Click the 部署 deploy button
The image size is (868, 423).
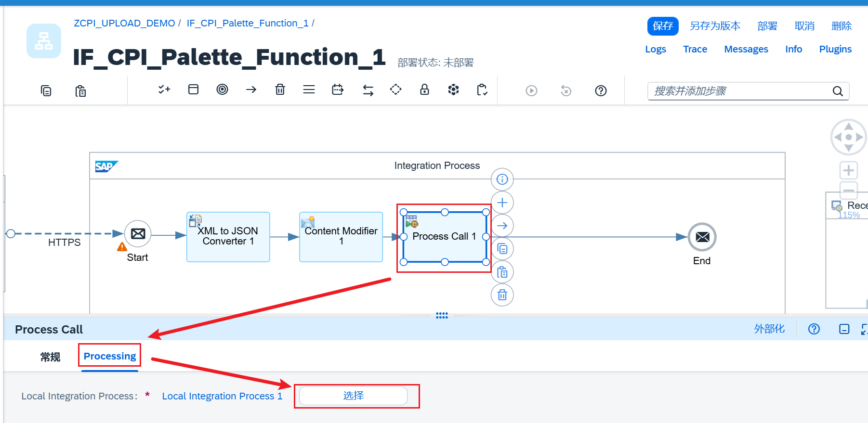tap(767, 26)
